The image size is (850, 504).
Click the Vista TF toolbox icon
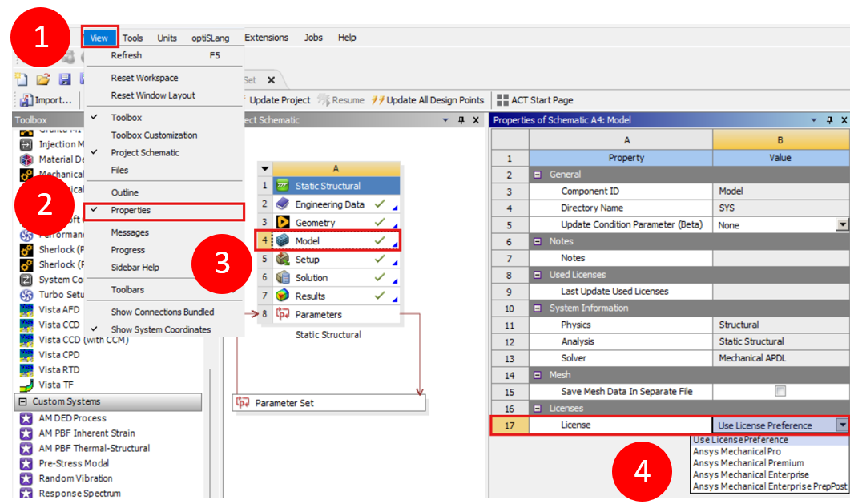tap(26, 385)
